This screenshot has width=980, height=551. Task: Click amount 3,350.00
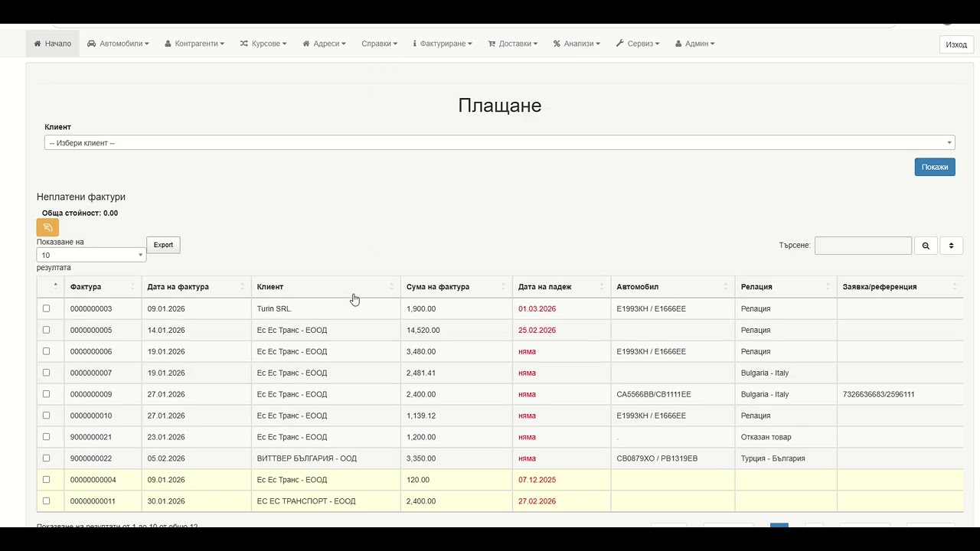[x=421, y=458]
